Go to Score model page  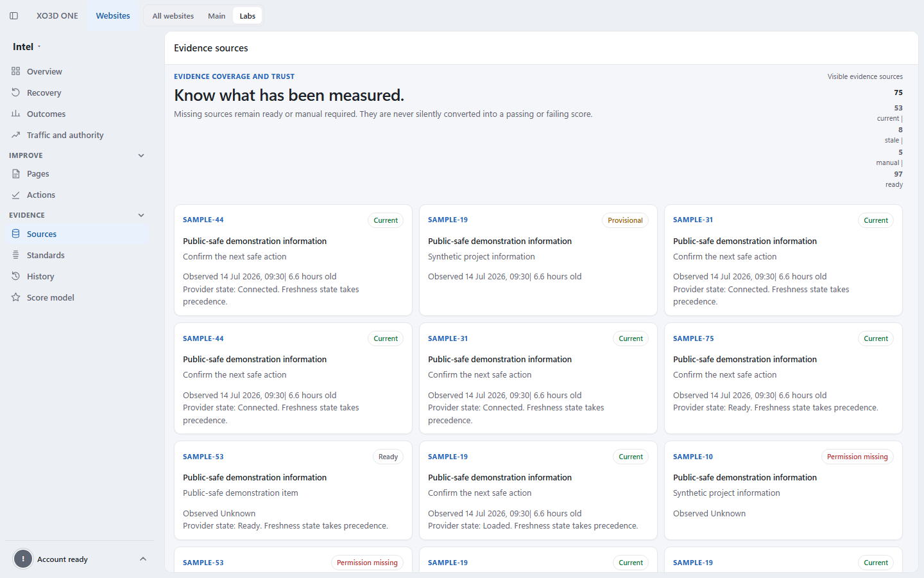click(x=77, y=297)
